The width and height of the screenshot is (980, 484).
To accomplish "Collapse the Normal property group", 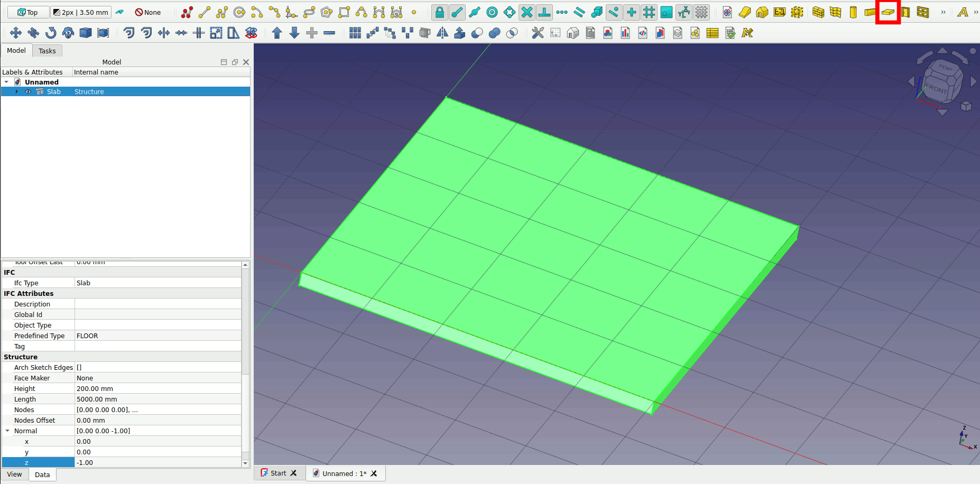I will pyautogui.click(x=7, y=431).
